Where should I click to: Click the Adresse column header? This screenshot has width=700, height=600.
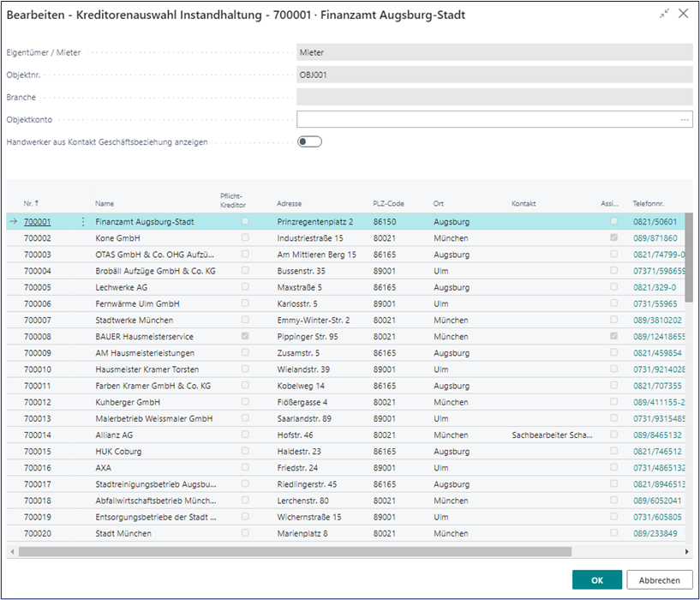pos(289,204)
